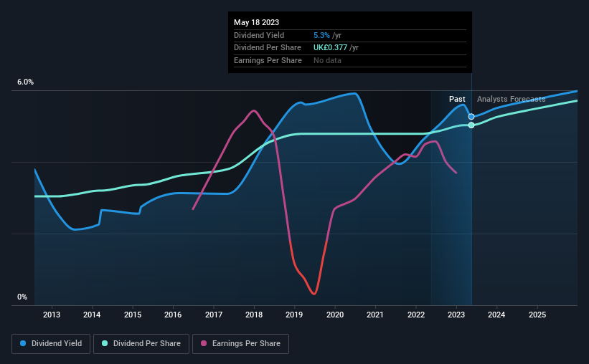Image resolution: width=589 pixels, height=364 pixels.
Task: Click the blue Dividend Yield legend dot
Action: pos(23,343)
